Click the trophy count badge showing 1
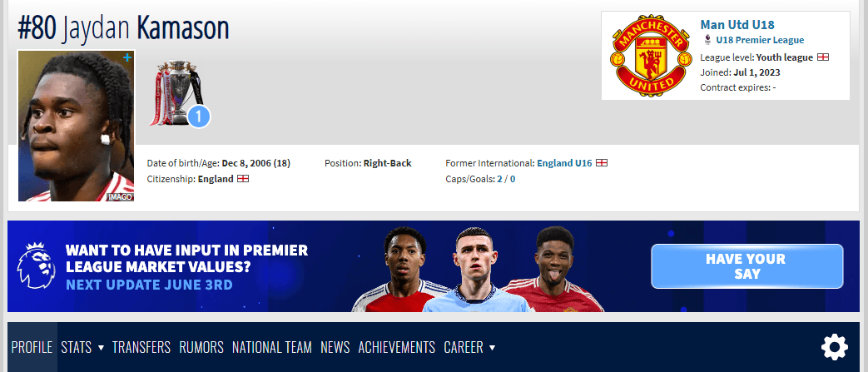The width and height of the screenshot is (868, 372). 199,117
